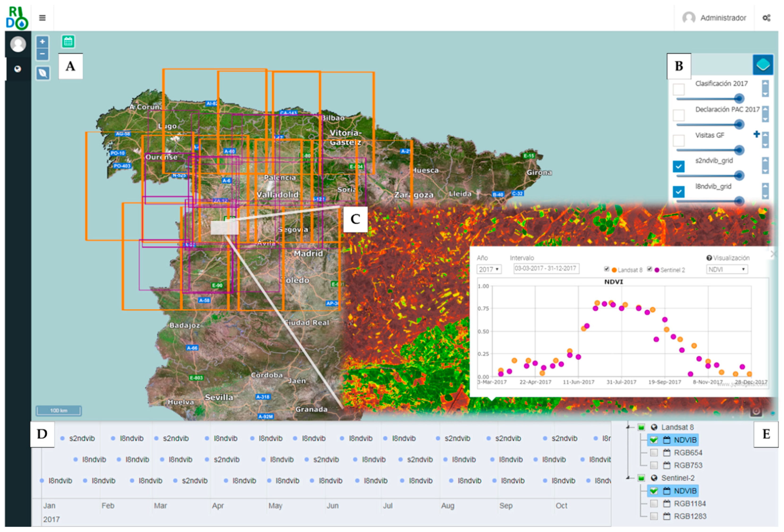Select RGB1184 under Sentinel-2
Viewport: 784px width, 532px height.
tap(654, 503)
